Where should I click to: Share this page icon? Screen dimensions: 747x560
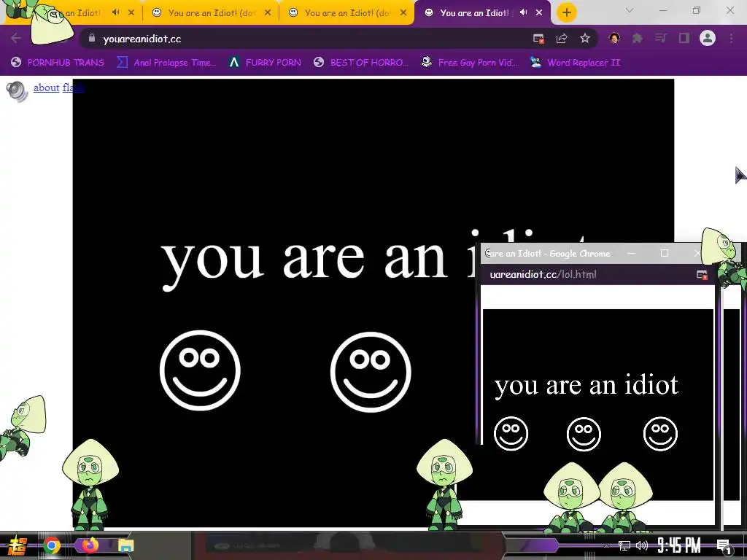click(x=562, y=39)
